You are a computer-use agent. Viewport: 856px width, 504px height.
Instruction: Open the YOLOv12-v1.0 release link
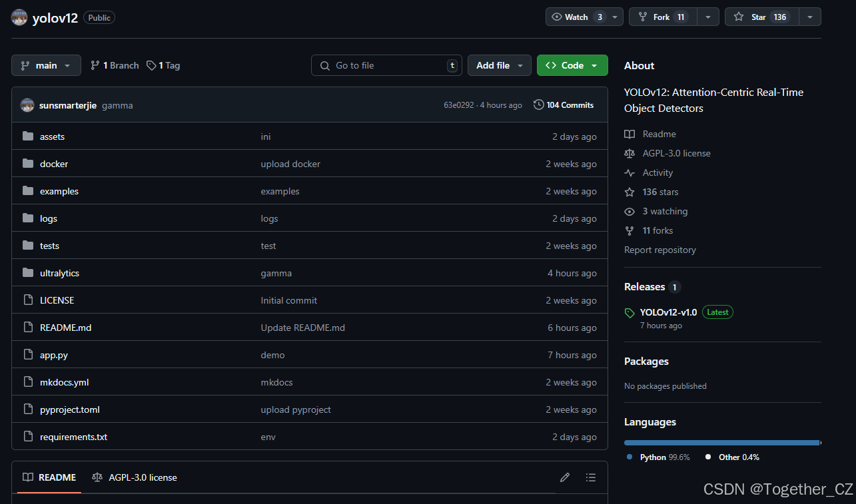click(668, 312)
